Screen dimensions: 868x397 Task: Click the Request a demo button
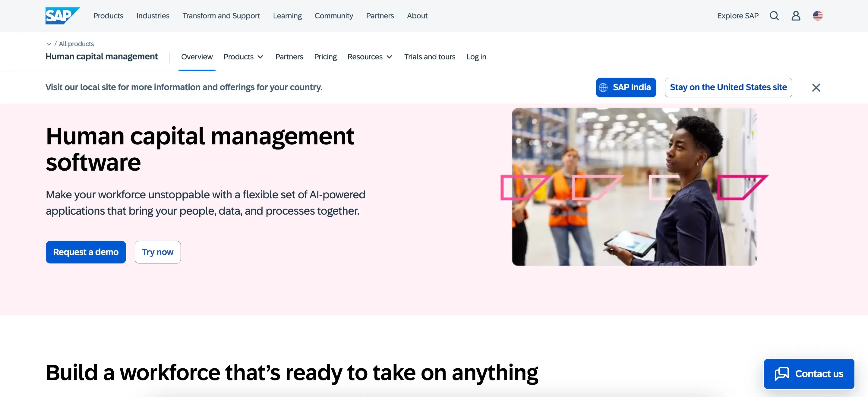point(86,252)
